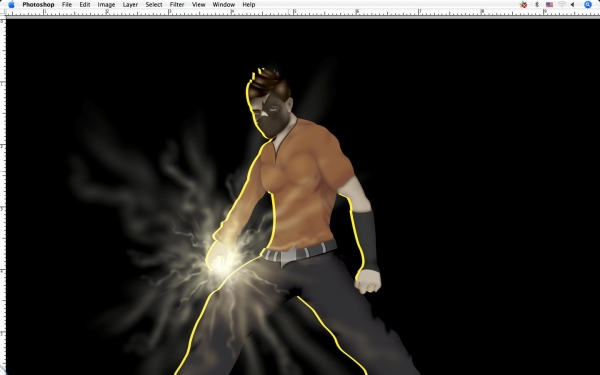The width and height of the screenshot is (600, 375).
Task: Open the Image menu
Action: click(x=106, y=5)
